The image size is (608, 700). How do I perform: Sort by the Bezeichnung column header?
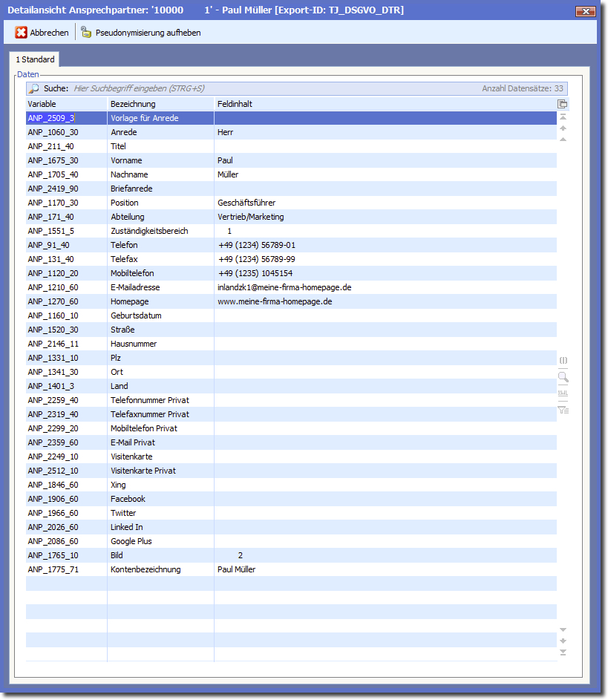[160, 104]
